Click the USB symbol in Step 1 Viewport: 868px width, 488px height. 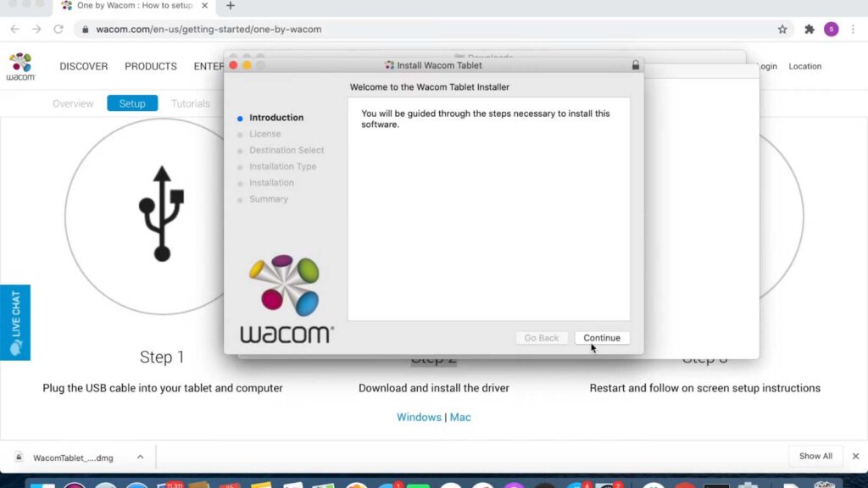pos(162,213)
